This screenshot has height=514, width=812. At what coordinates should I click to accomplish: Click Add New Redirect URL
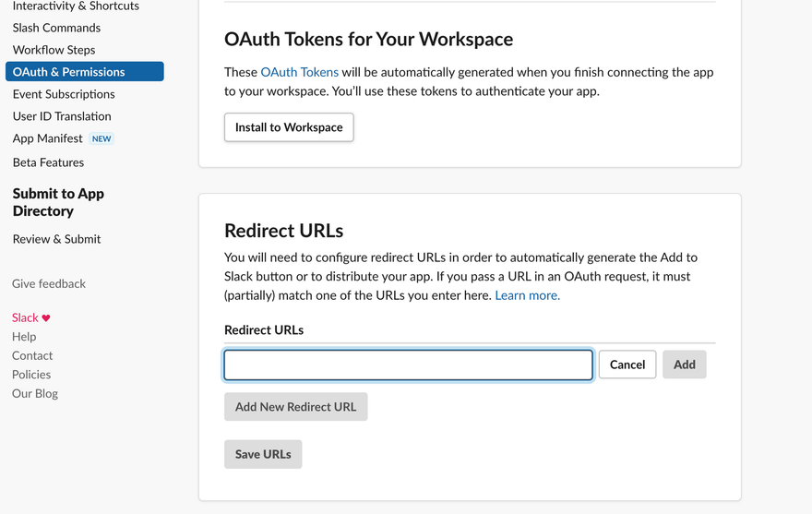[x=295, y=407]
